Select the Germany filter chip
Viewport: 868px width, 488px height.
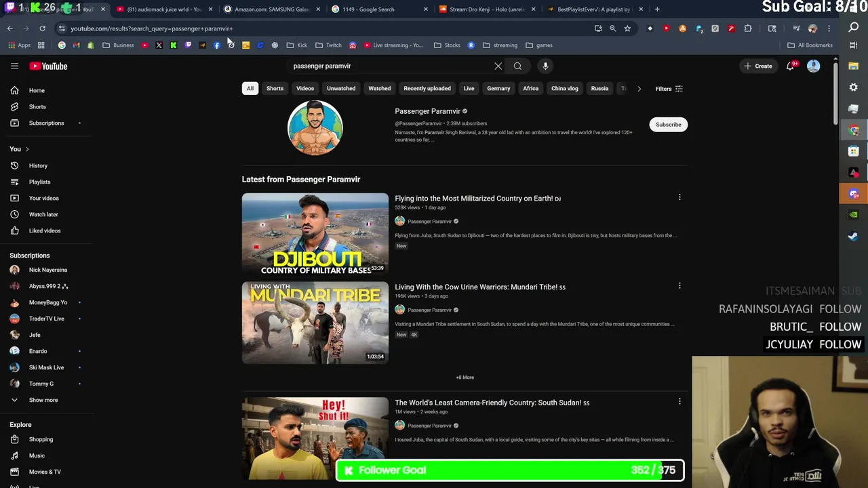pos(498,88)
